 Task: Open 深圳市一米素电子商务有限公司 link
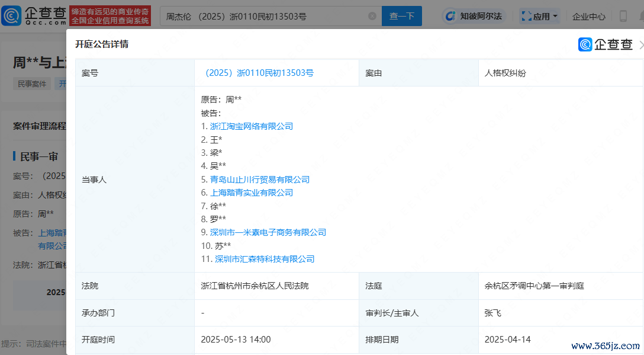click(268, 232)
